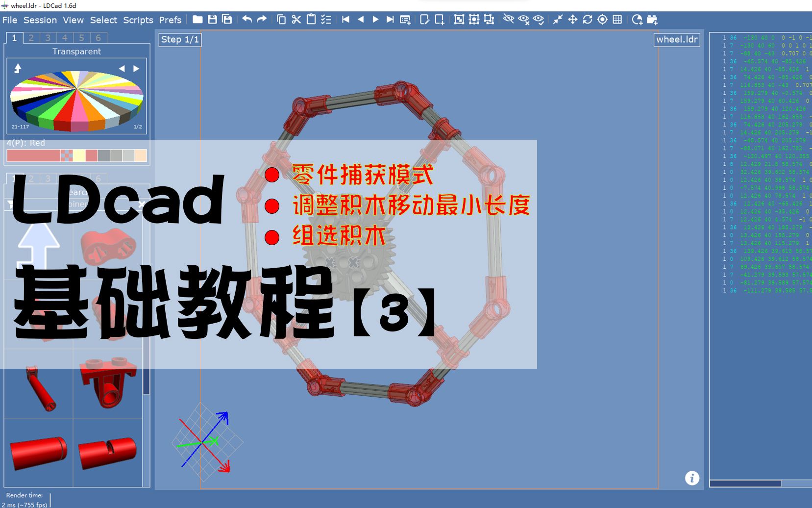Click the source window horizontal scrollbar
Image resolution: width=812 pixels, height=508 pixels.
coord(745,483)
